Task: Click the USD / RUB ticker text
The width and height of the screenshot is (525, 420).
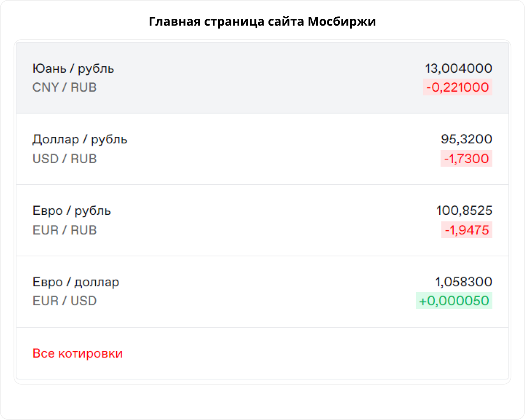Action: (64, 159)
